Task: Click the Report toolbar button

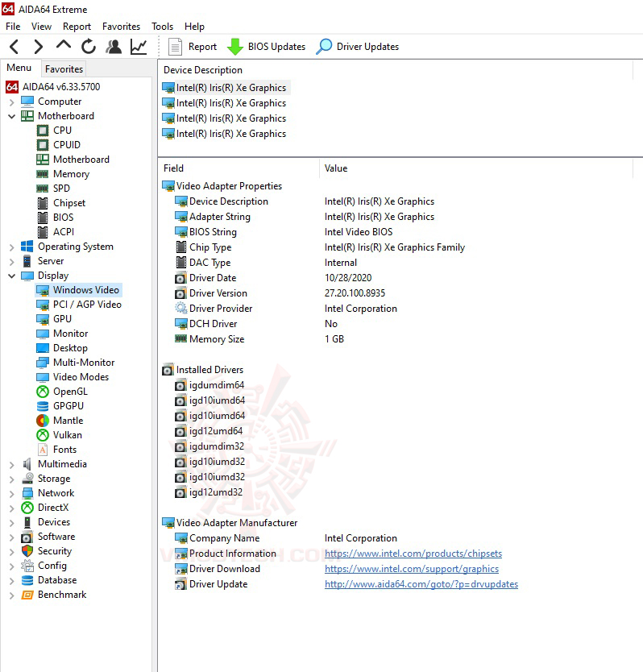Action: [x=192, y=46]
